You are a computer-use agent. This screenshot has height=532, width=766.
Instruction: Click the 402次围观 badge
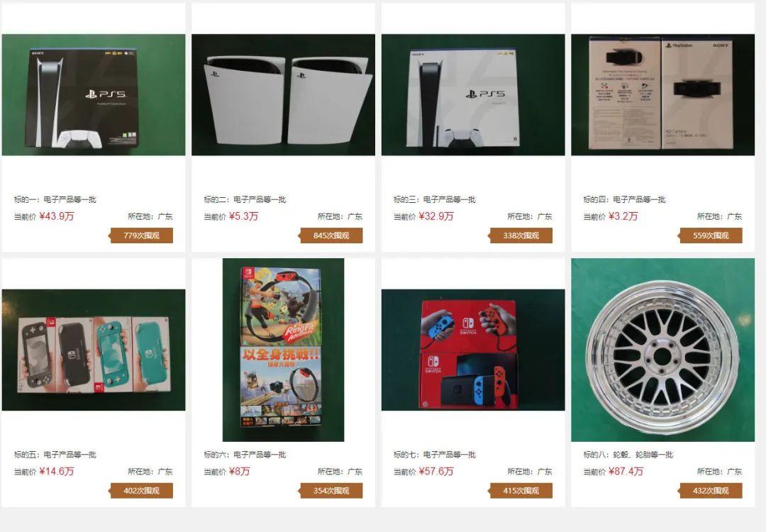pyautogui.click(x=142, y=490)
